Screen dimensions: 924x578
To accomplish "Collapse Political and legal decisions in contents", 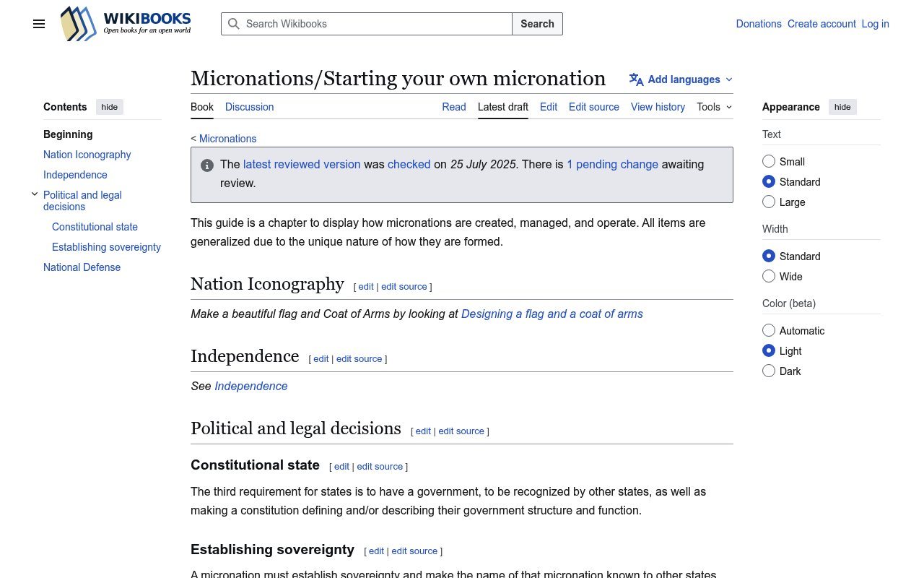I will (34, 194).
